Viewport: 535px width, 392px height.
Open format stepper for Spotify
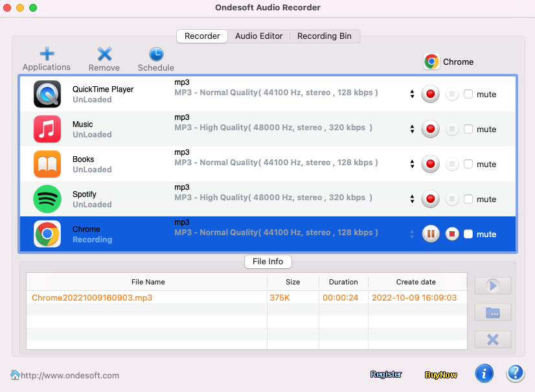tap(412, 199)
